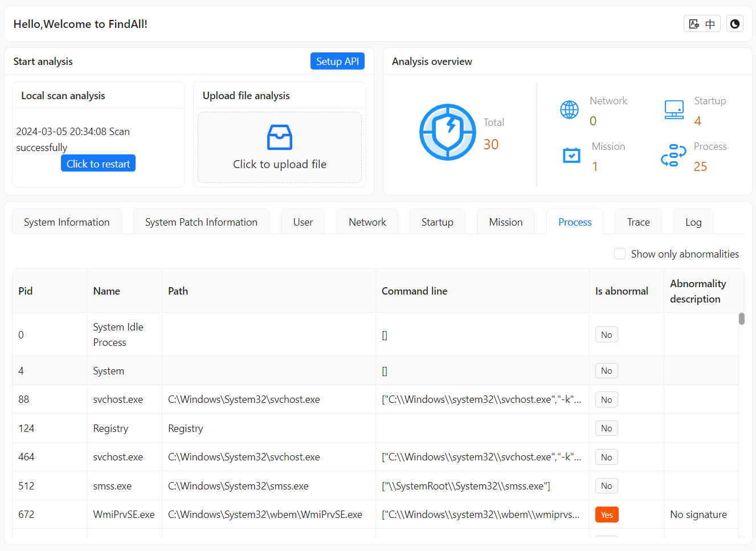Image resolution: width=756 pixels, height=551 pixels.
Task: Switch to the Startup tab
Action: point(437,222)
